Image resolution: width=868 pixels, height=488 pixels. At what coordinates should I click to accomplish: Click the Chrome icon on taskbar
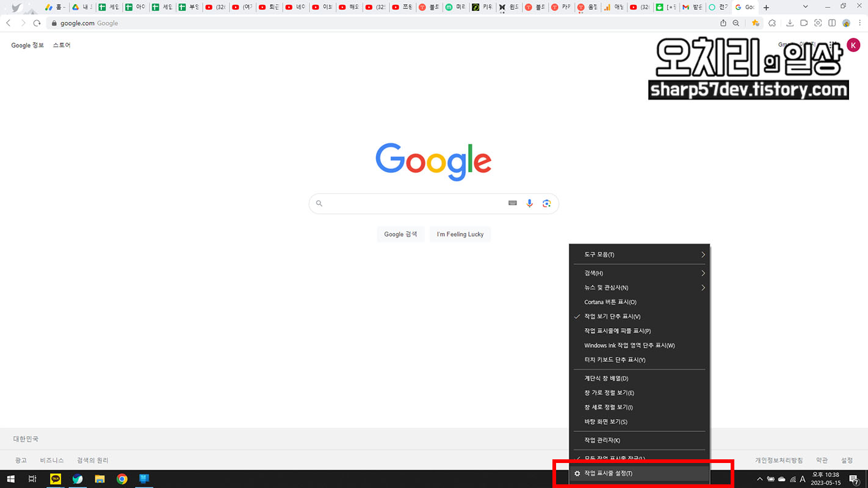click(122, 479)
